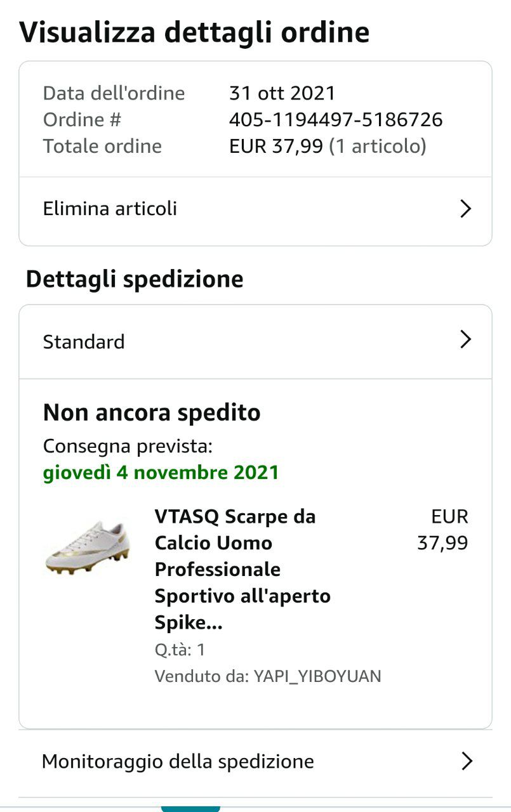The width and height of the screenshot is (511, 812).
Task: Tap the Monitoraggio della spedizione chevron
Action: [x=467, y=761]
